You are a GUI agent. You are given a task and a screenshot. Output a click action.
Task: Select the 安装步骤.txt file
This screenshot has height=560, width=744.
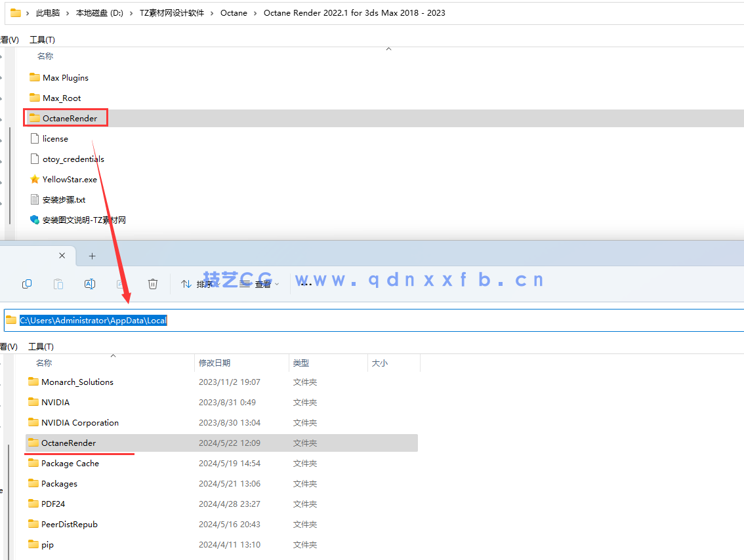(x=64, y=200)
